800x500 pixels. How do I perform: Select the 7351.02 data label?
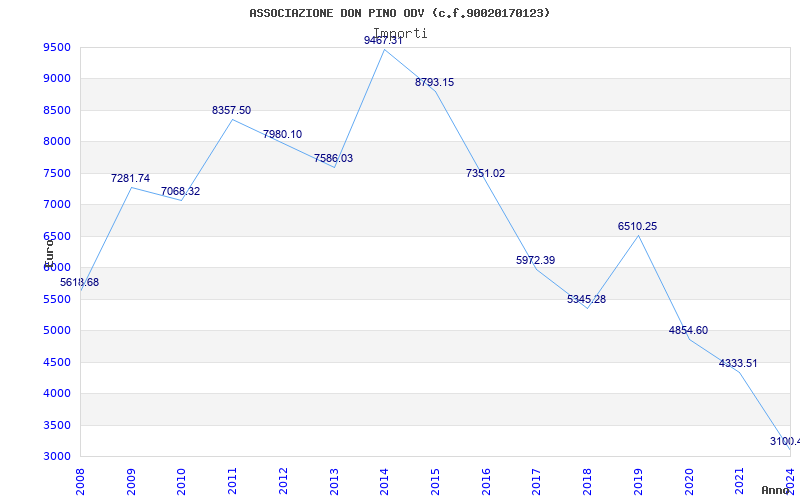485,173
